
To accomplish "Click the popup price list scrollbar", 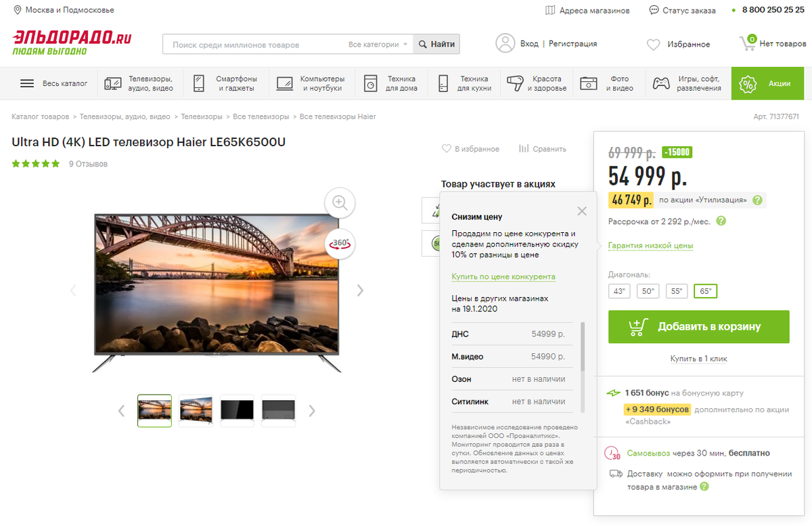I will coord(583,347).
